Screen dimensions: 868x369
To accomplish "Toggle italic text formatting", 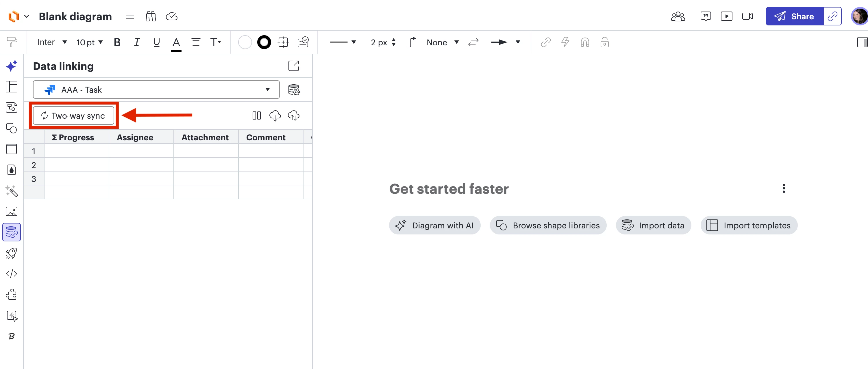I will pyautogui.click(x=136, y=42).
